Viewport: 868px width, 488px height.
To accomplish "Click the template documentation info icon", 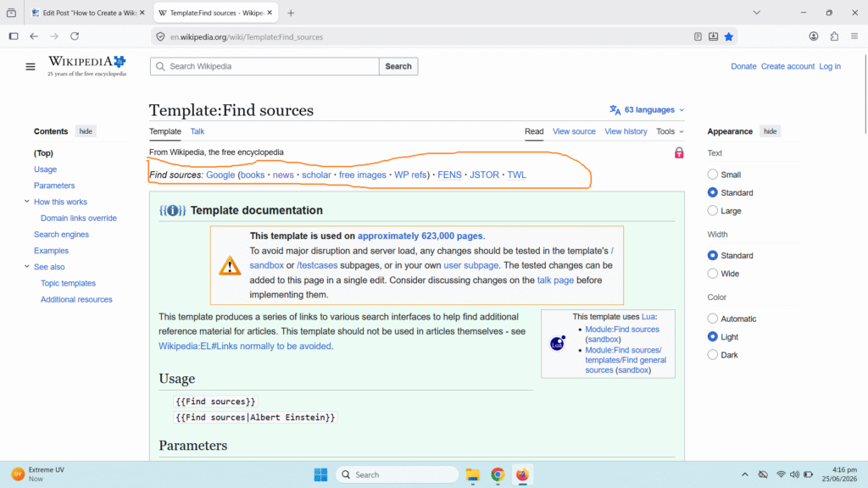I will pos(172,210).
